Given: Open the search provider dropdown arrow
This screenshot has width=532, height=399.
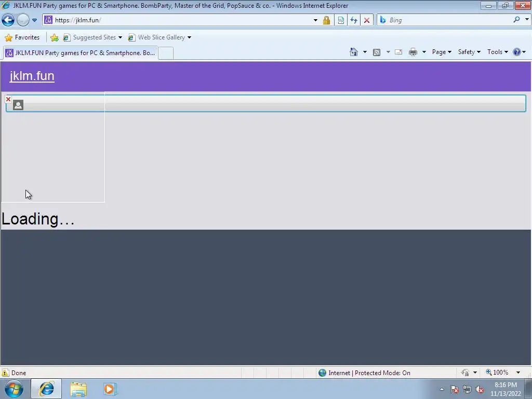Looking at the screenshot, I should coord(527,20).
